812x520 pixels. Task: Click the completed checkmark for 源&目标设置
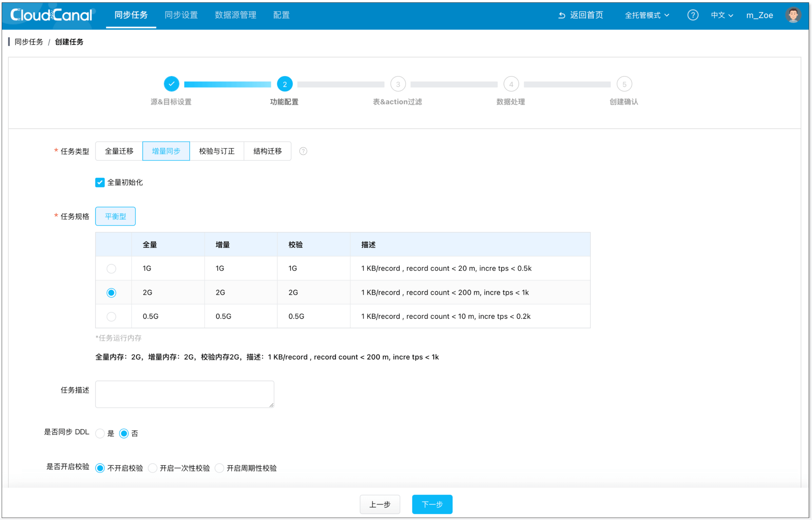pos(172,84)
